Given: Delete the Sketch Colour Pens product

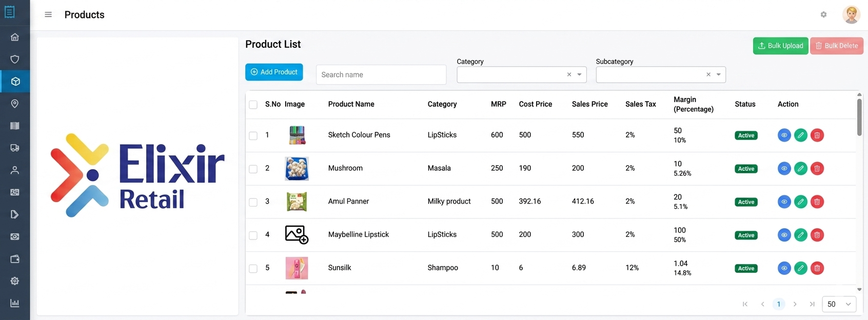Looking at the screenshot, I should coord(817,135).
